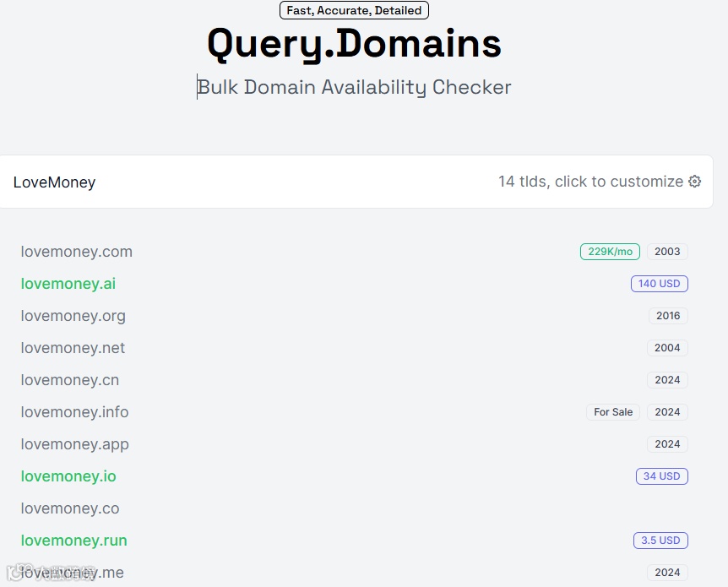
Task: Open the lovemoney.info result
Action: 75,412
